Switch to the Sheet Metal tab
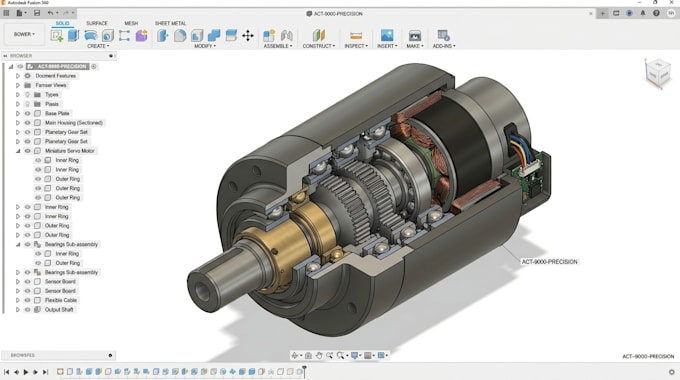This screenshot has width=680, height=380. (170, 23)
